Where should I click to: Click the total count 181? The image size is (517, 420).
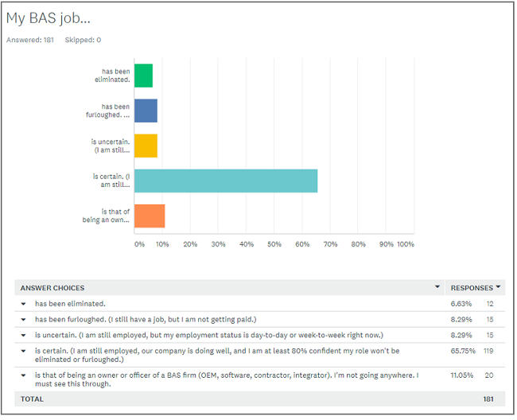pyautogui.click(x=488, y=399)
